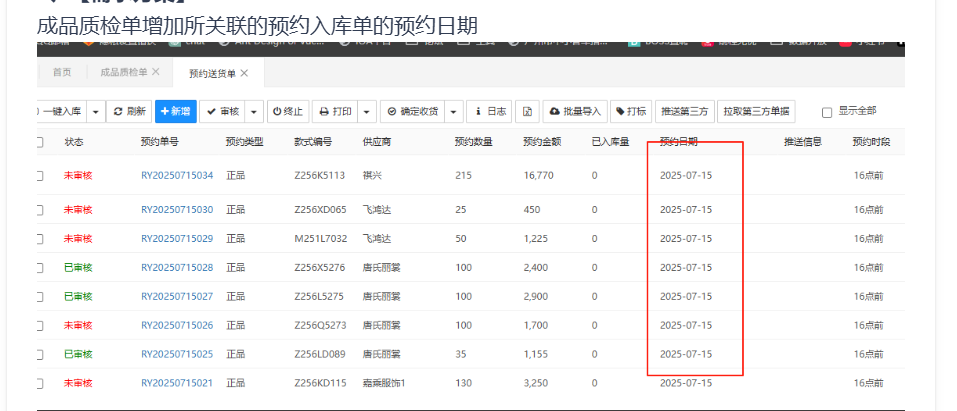Click the 预约数量 column header
Image resolution: width=957 pixels, height=411 pixels.
(x=473, y=143)
